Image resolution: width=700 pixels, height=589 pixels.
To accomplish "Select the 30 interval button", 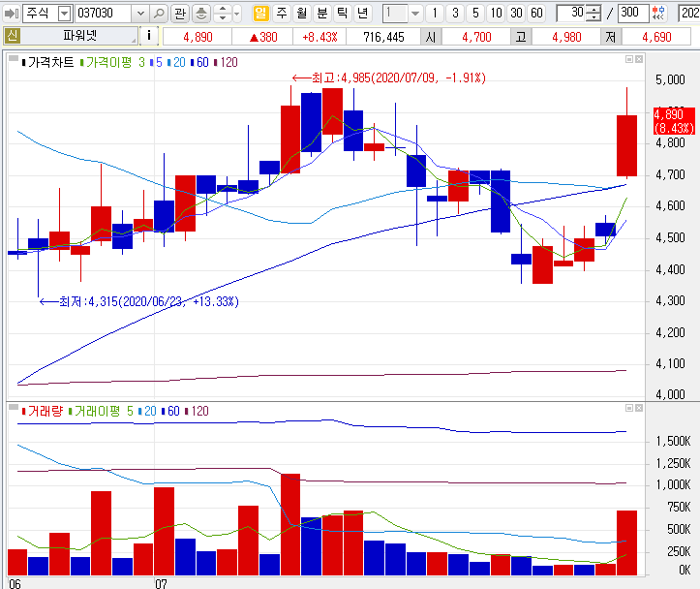I will pos(516,14).
